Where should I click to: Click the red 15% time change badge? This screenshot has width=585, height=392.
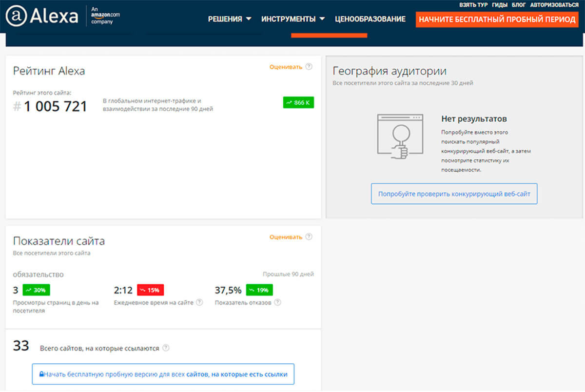pos(150,290)
